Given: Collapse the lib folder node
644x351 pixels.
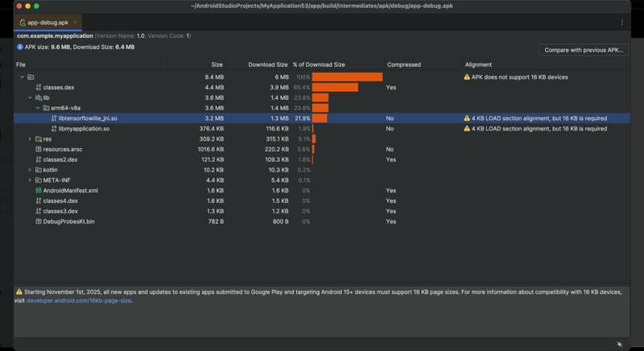Looking at the screenshot, I should point(30,97).
